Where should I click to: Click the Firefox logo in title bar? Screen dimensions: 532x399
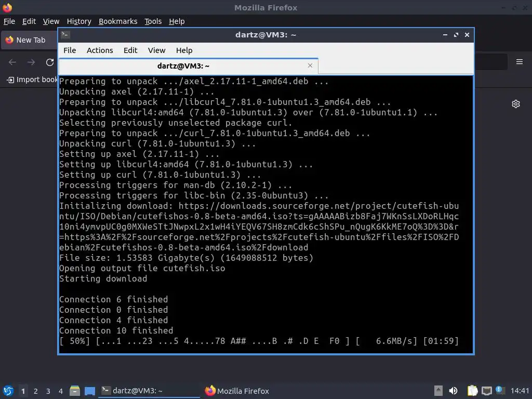point(7,7)
